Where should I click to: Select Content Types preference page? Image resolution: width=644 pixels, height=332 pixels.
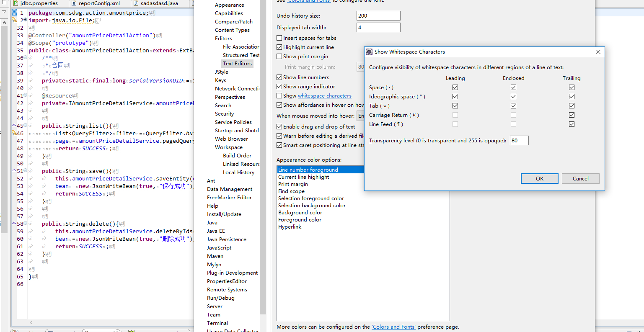[232, 30]
